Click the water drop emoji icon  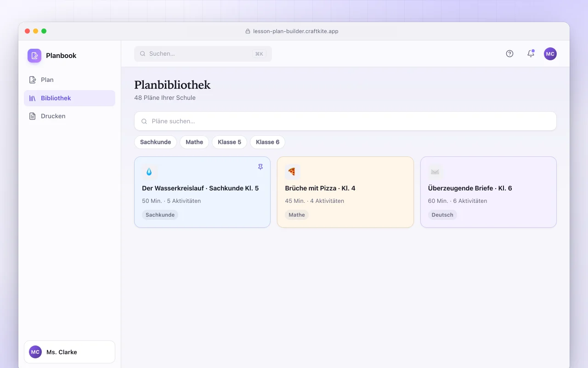pyautogui.click(x=149, y=172)
